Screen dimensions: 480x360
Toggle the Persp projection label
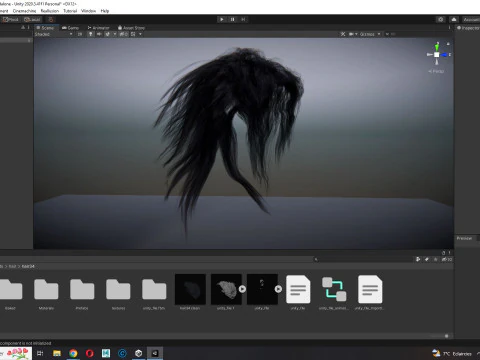point(436,71)
